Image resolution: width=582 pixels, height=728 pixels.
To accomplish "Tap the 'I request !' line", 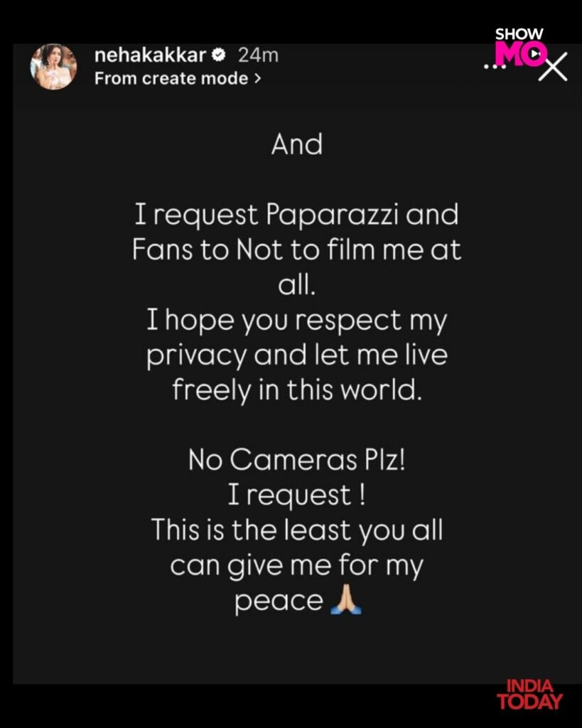I will coord(297,496).
